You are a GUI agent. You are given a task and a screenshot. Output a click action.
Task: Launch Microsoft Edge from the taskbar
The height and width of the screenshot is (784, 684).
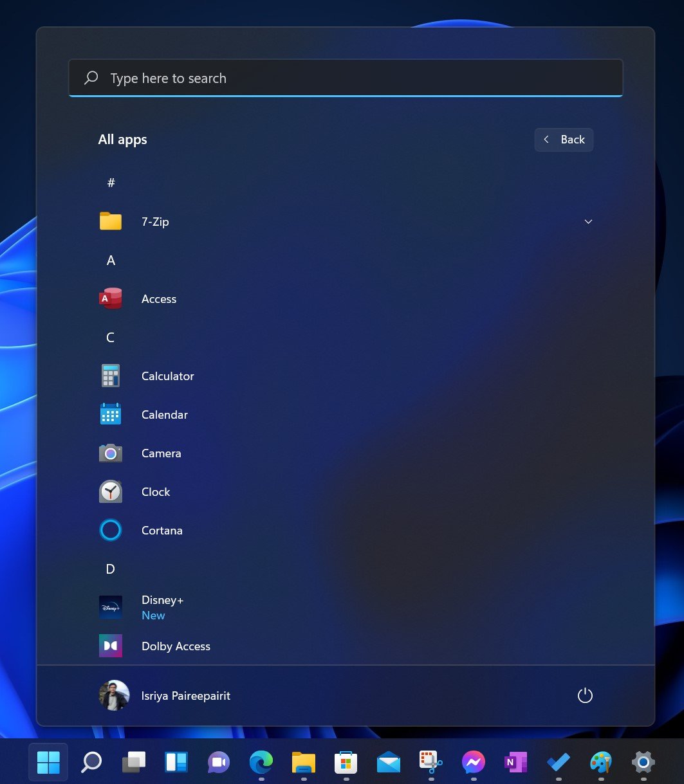[261, 762]
